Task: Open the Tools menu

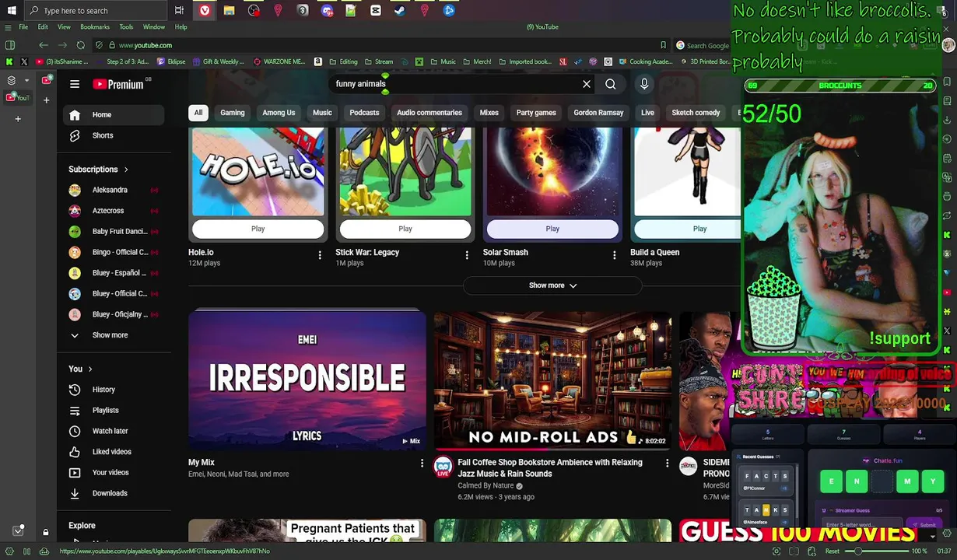Action: pyautogui.click(x=126, y=27)
